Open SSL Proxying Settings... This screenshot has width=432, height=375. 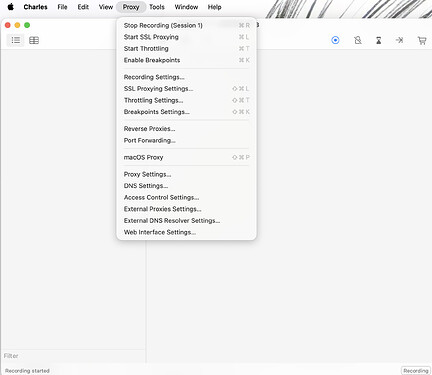click(x=187, y=89)
